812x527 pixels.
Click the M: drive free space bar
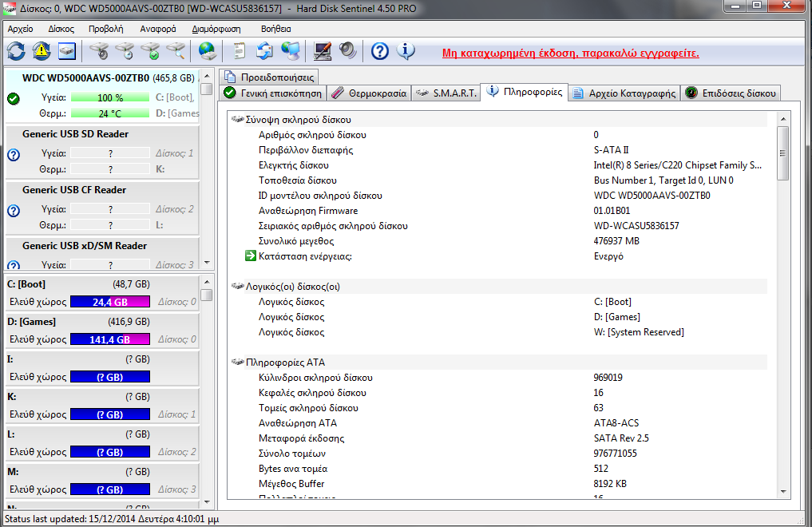tap(110, 489)
